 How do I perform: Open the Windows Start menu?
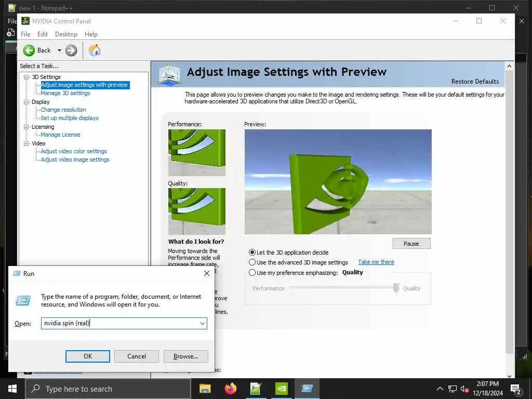(x=12, y=389)
